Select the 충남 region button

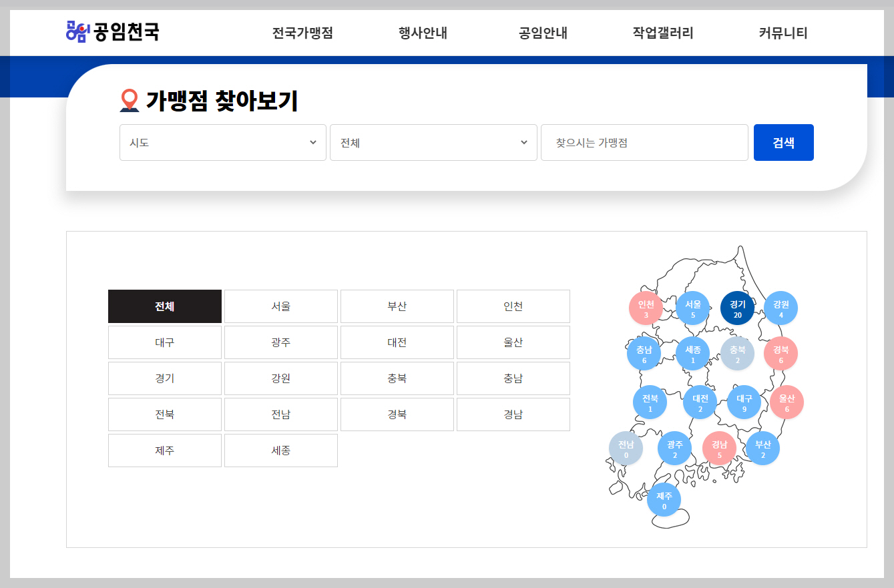tap(513, 378)
